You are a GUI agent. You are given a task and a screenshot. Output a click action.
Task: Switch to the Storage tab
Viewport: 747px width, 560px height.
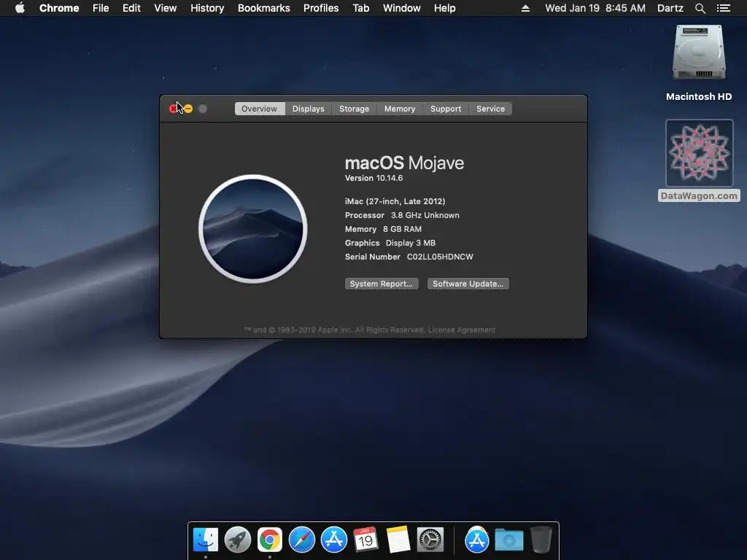[x=354, y=109]
